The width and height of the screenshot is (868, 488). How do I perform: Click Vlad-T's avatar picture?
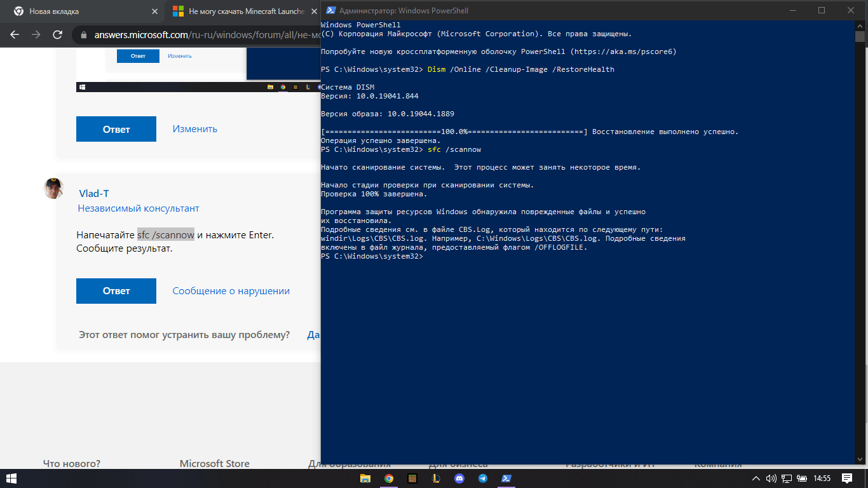[x=53, y=189]
